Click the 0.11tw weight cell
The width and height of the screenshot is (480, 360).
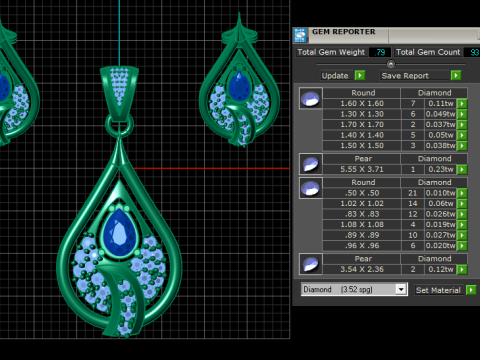tap(440, 104)
